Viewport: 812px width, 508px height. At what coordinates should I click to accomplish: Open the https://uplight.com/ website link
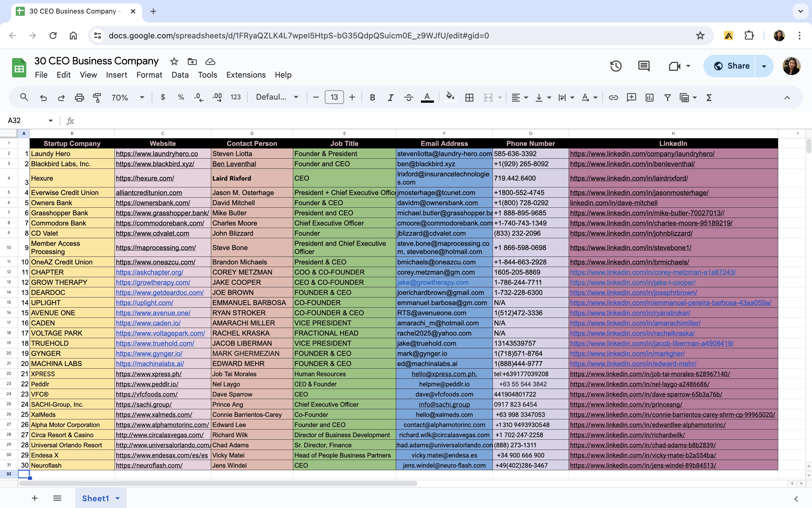click(145, 303)
